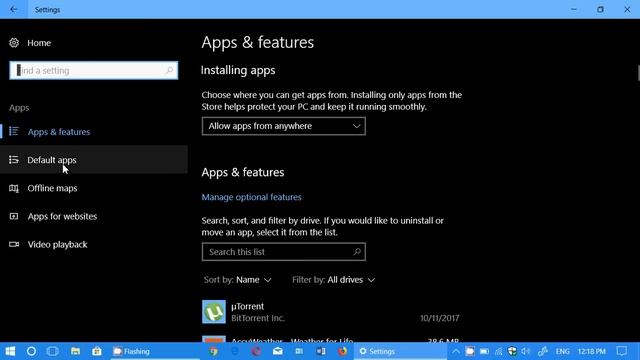The height and width of the screenshot is (360, 640).
Task: Open Windows Defender shield tray icon
Action: pos(512,351)
